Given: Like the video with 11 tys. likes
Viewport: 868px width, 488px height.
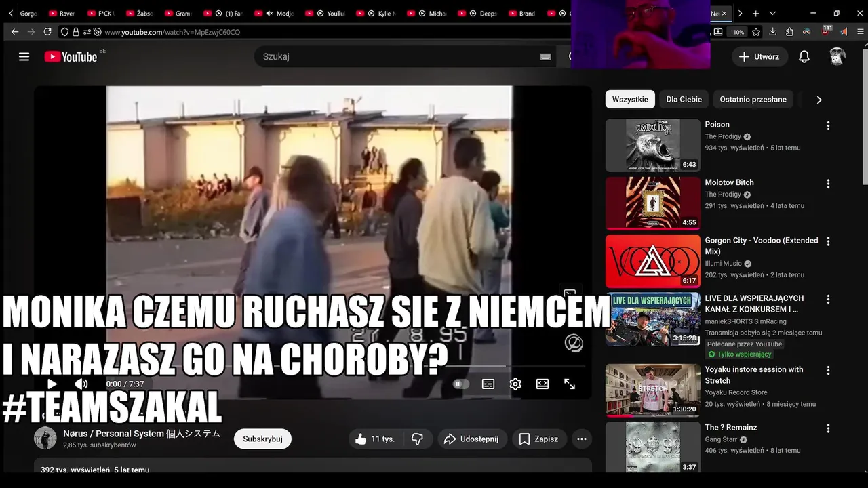Looking at the screenshot, I should pyautogui.click(x=375, y=439).
